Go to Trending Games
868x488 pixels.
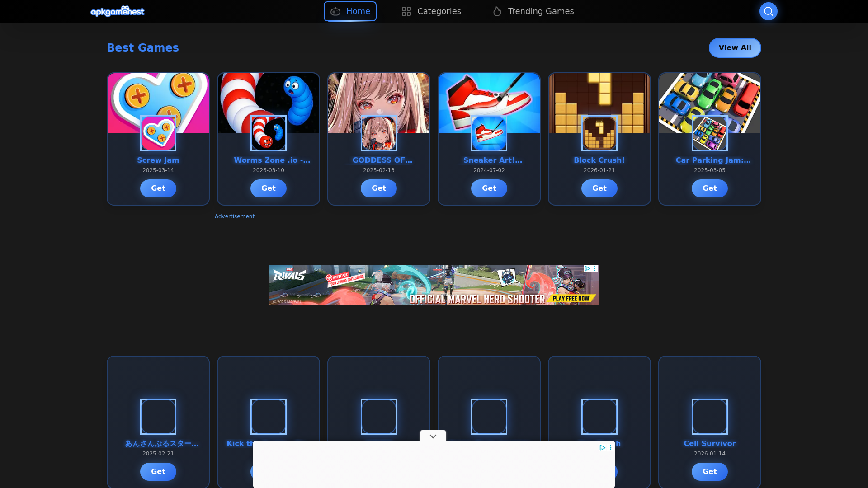click(533, 11)
